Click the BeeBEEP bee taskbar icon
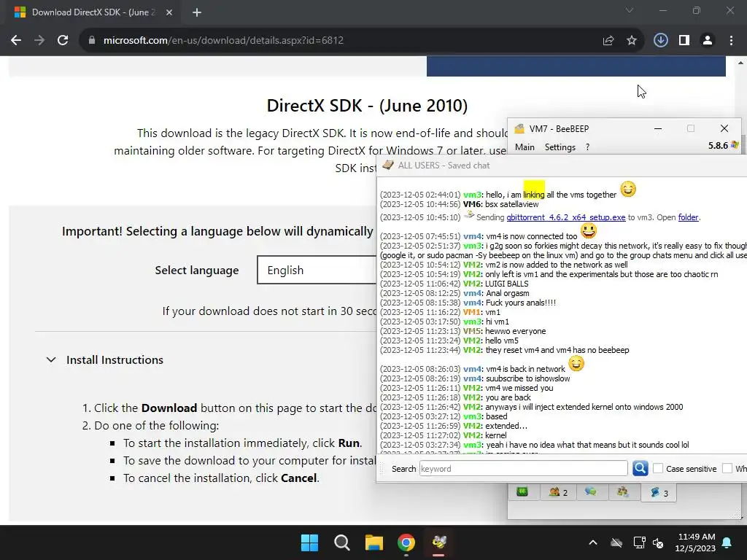Image resolution: width=747 pixels, height=560 pixels. pos(438,542)
